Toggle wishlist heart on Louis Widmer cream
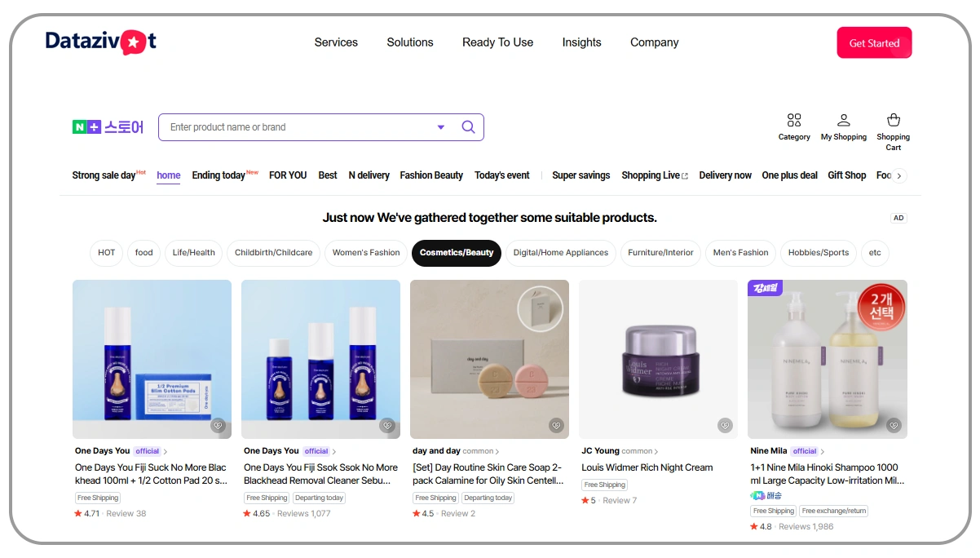 coord(725,425)
